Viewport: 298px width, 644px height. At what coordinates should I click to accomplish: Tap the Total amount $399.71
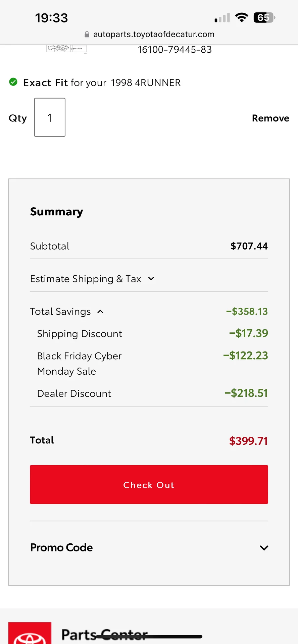click(248, 441)
